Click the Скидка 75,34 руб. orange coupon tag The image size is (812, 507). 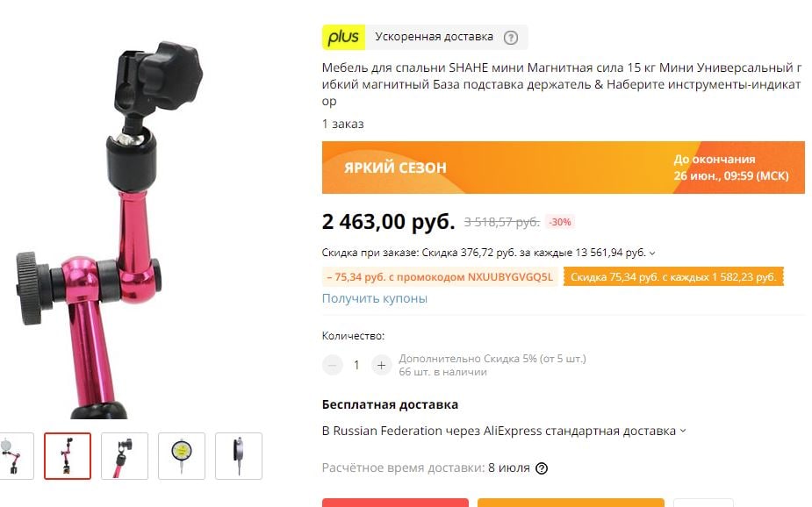pos(673,277)
